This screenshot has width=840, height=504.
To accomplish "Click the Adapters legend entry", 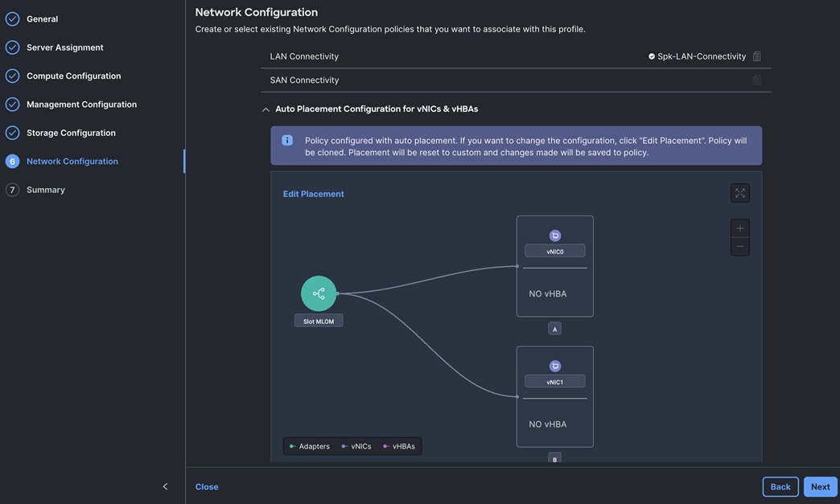I will [310, 446].
